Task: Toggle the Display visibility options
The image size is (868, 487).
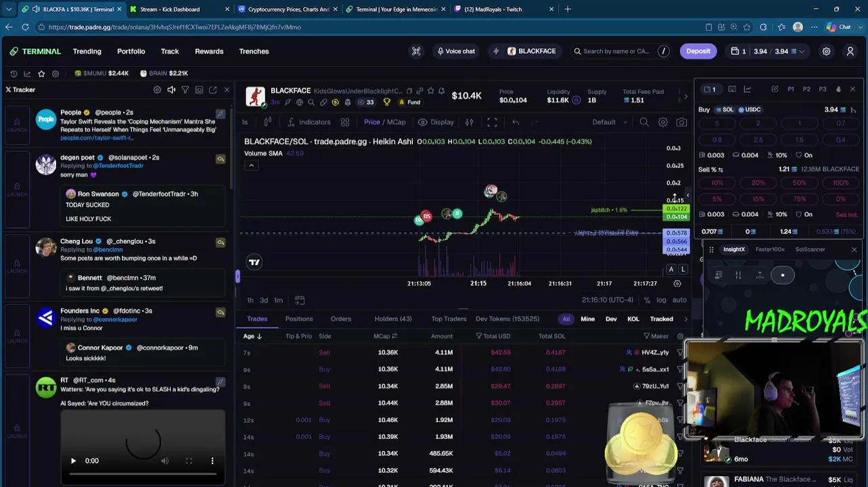Action: pyautogui.click(x=436, y=122)
